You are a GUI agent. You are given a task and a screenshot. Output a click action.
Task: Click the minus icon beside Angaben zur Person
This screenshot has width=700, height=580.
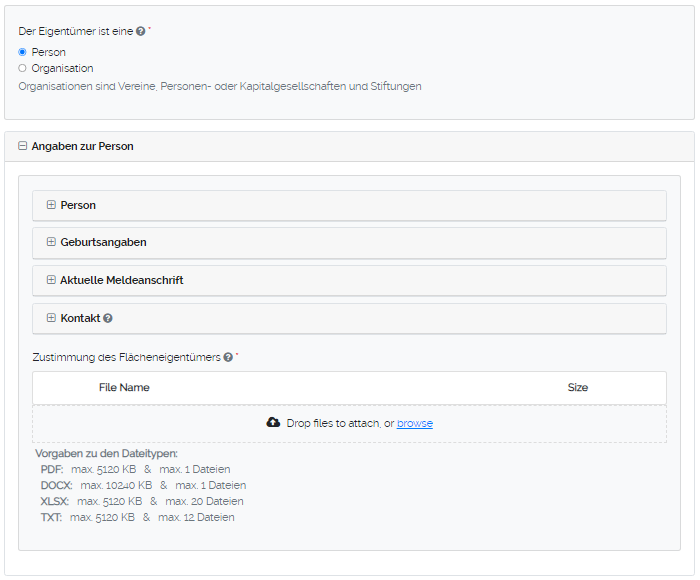[x=23, y=146]
